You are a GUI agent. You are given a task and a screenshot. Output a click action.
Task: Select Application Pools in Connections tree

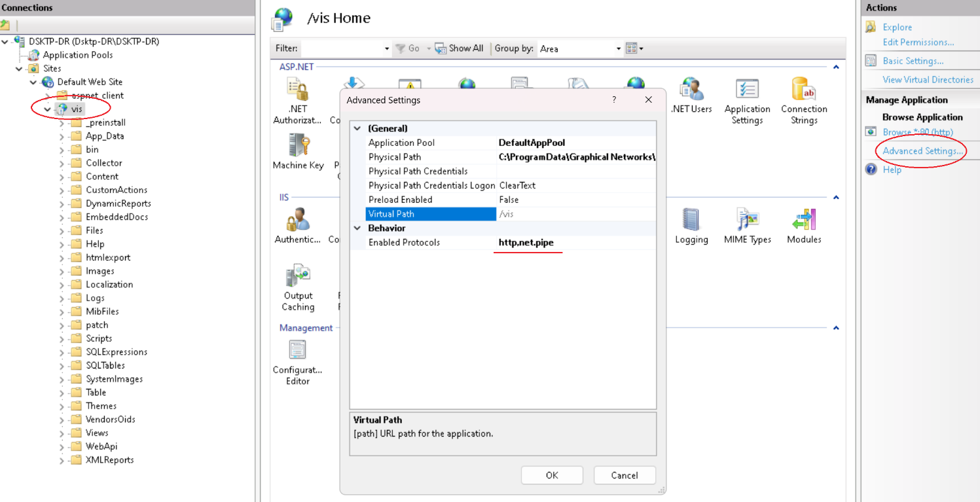point(77,55)
